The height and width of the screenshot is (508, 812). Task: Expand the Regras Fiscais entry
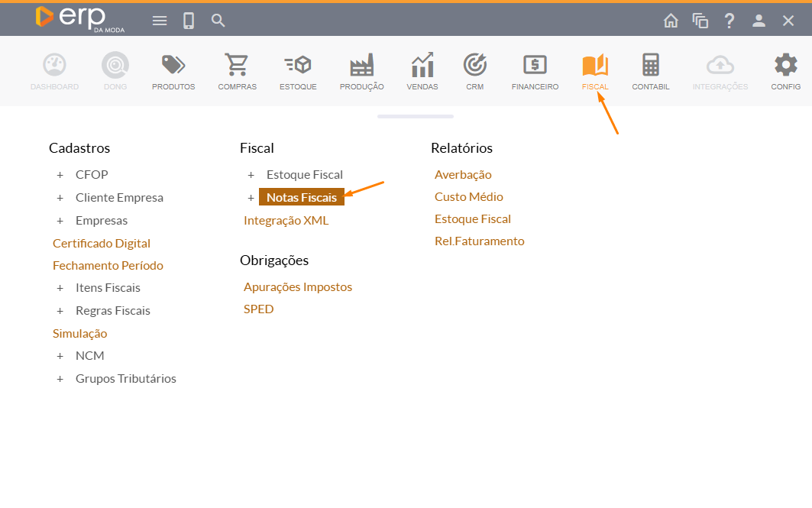pyautogui.click(x=60, y=311)
